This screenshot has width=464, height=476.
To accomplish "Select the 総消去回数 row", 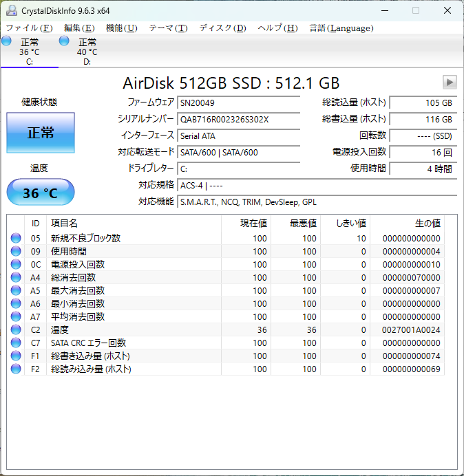I will coord(226,277).
